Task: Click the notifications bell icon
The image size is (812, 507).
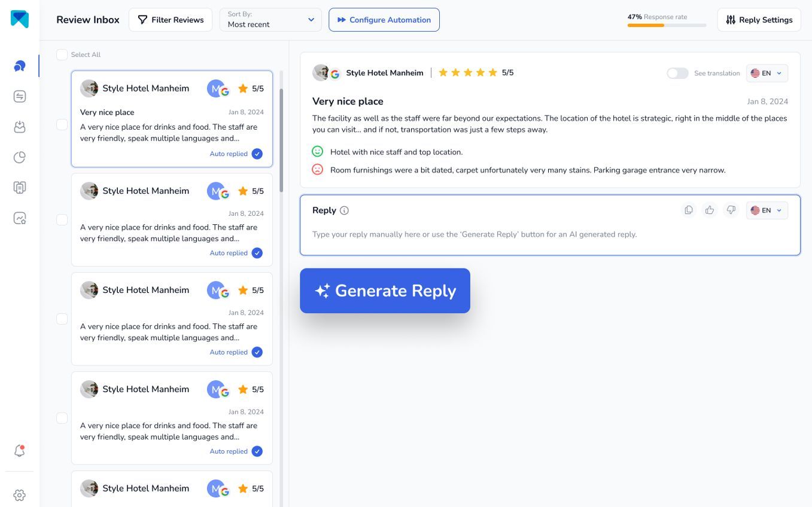Action: 20,451
